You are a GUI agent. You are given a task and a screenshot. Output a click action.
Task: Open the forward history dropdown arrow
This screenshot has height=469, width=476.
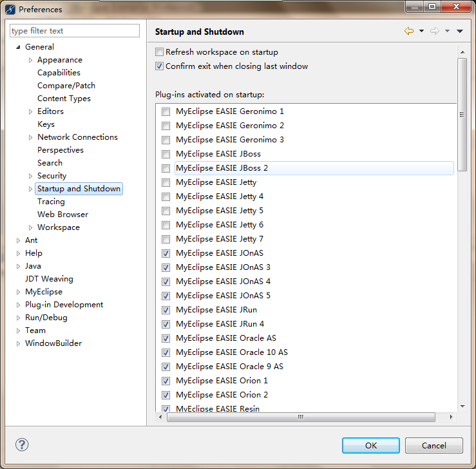pyautogui.click(x=447, y=31)
